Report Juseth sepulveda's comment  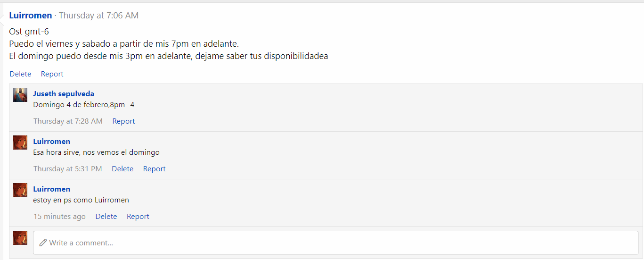[123, 121]
